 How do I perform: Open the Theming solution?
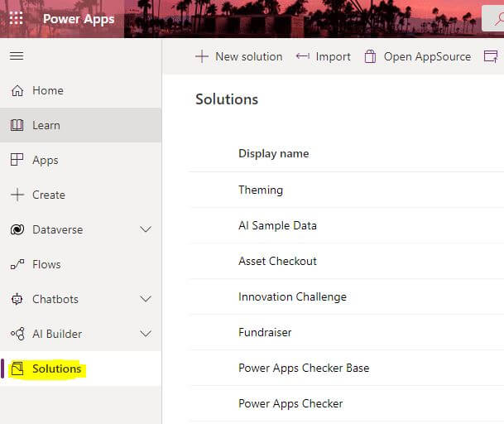(261, 190)
